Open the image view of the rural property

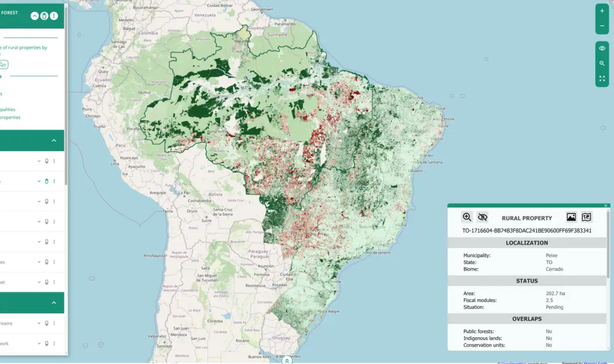tap(571, 217)
